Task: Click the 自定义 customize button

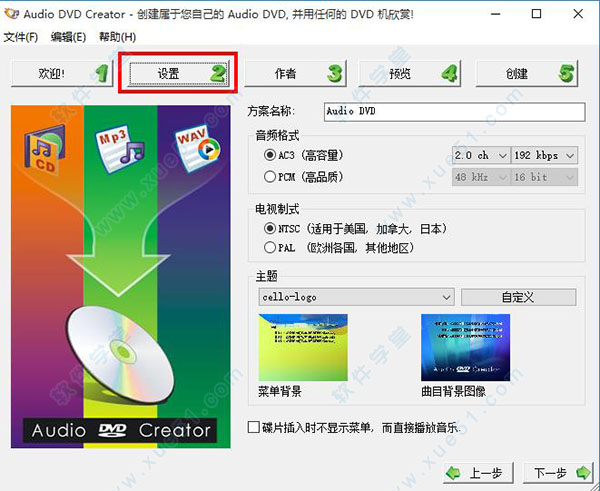Action: 518,297
